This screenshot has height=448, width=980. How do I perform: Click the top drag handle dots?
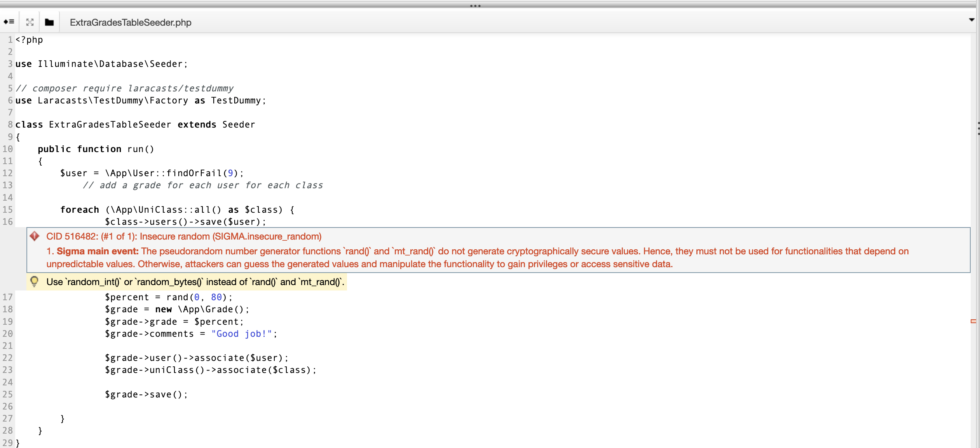(475, 6)
